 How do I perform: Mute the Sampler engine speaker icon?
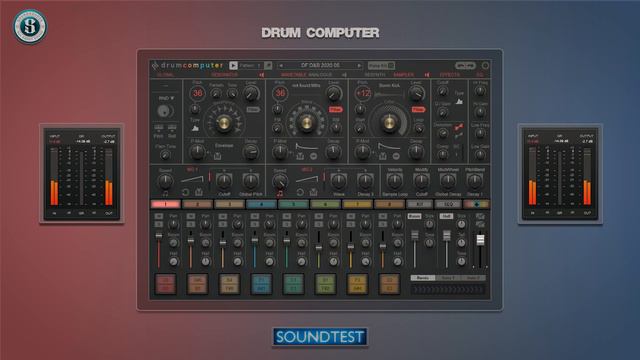427,75
